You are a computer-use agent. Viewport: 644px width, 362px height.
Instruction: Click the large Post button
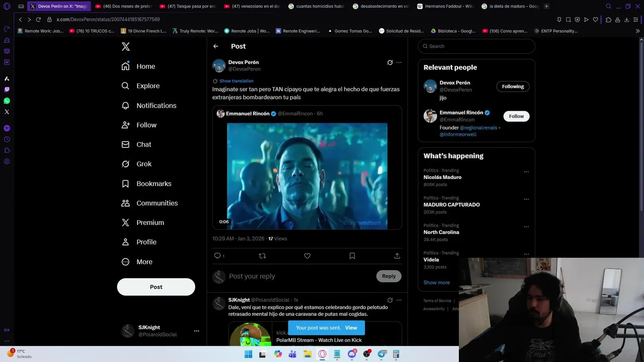[156, 287]
